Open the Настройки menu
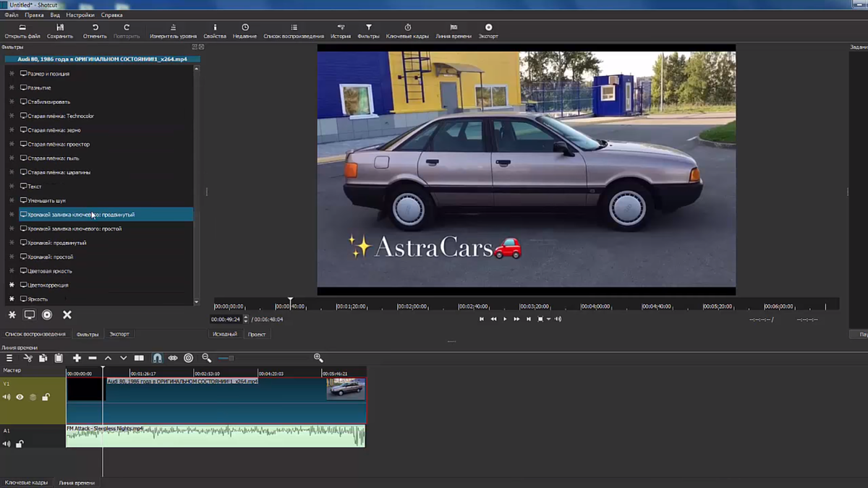 [80, 15]
